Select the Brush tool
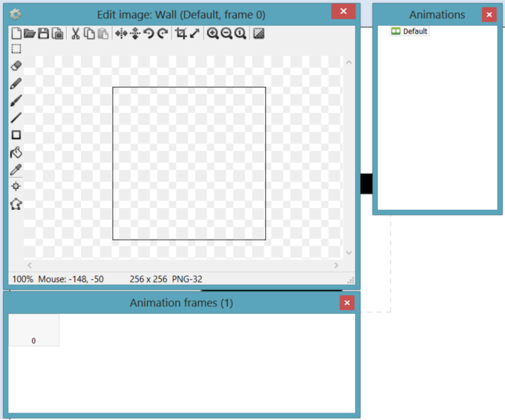505x420 pixels. click(16, 100)
